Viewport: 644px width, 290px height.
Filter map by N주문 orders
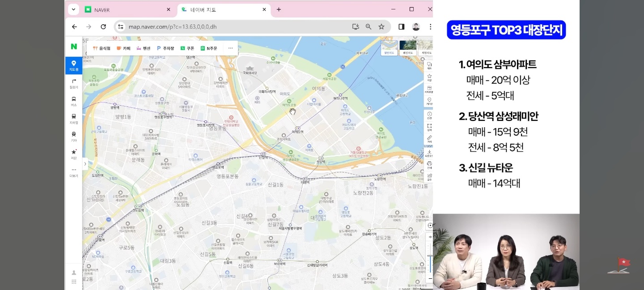(x=209, y=48)
